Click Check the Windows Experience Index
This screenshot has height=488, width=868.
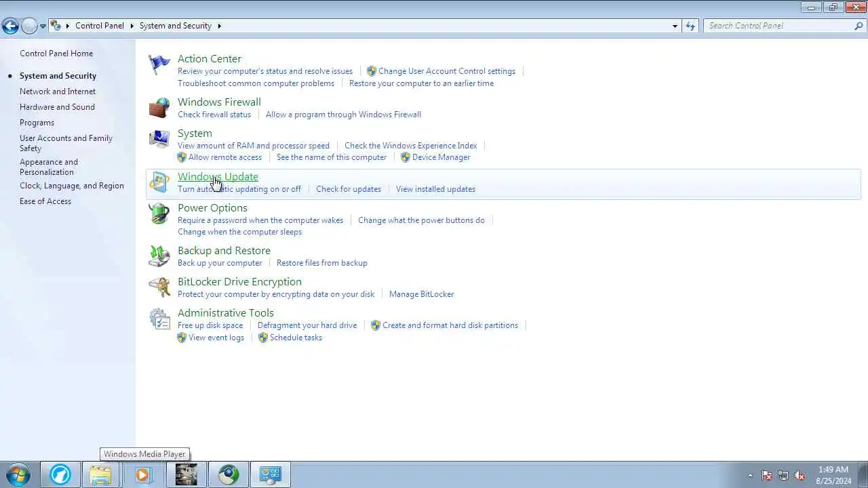410,146
